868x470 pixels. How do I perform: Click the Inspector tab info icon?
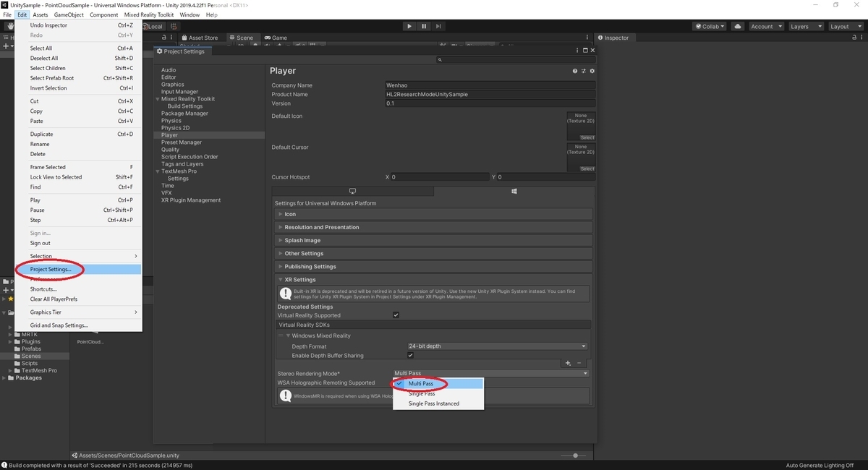pos(600,38)
